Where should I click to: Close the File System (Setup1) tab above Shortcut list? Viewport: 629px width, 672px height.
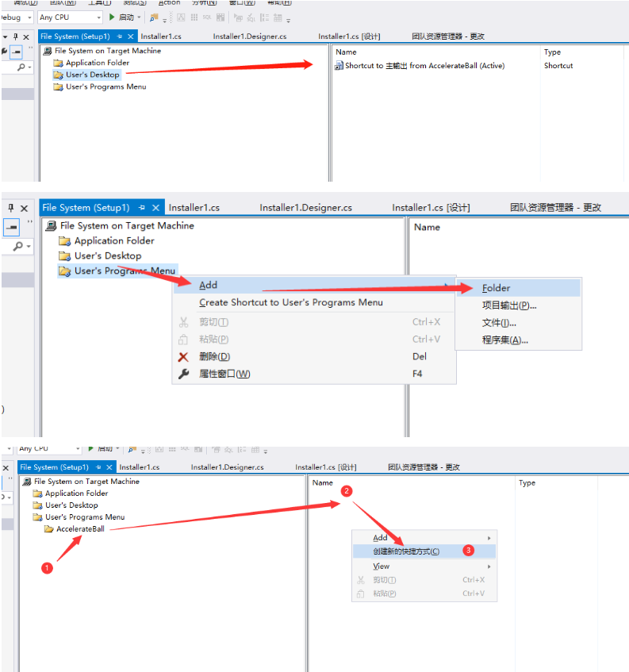(131, 36)
